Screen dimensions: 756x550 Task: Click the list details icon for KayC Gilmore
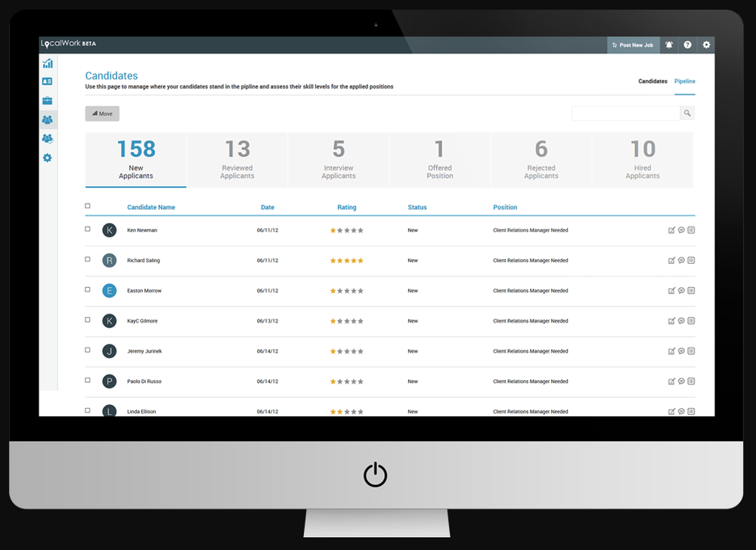691,321
